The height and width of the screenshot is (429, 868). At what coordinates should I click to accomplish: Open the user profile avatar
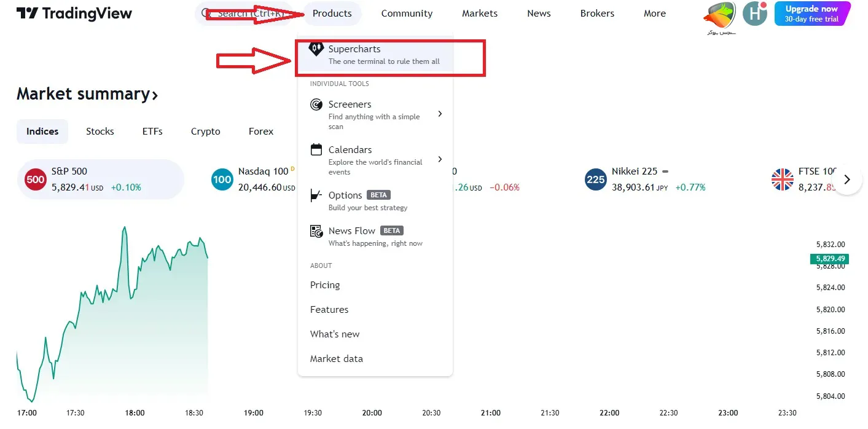click(754, 14)
